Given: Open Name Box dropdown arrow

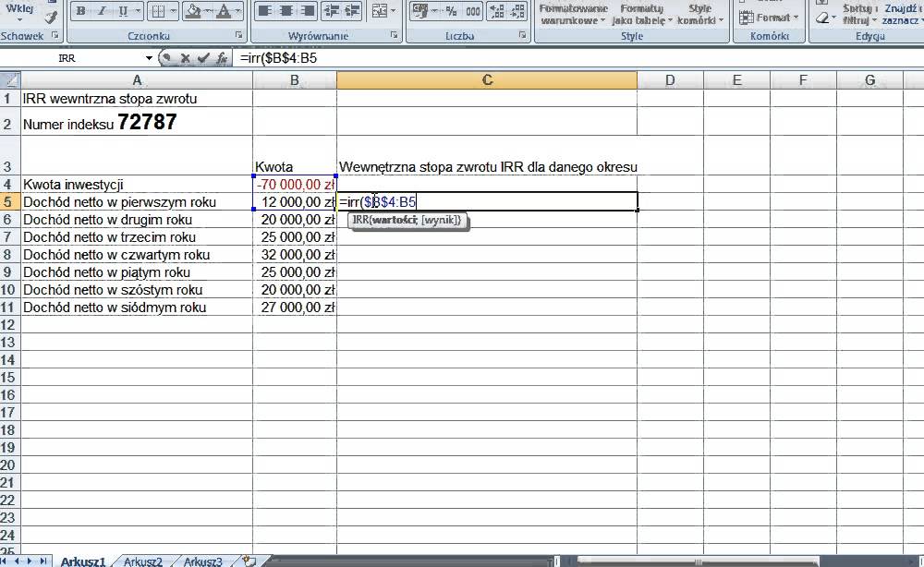Looking at the screenshot, I should (149, 57).
